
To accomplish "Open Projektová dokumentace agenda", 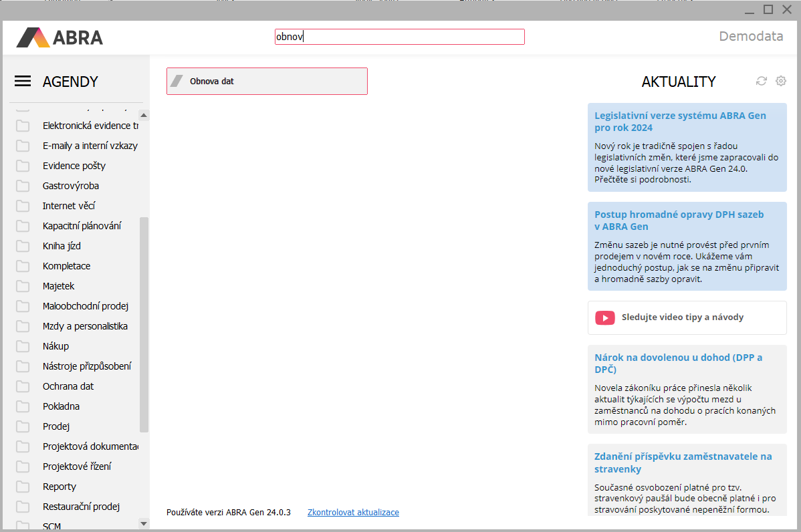I will [x=90, y=446].
